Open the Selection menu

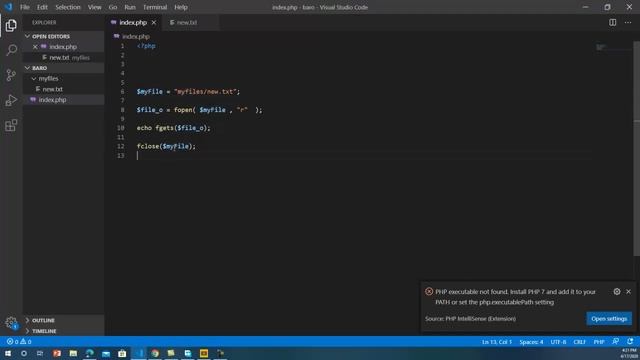pyautogui.click(x=68, y=7)
